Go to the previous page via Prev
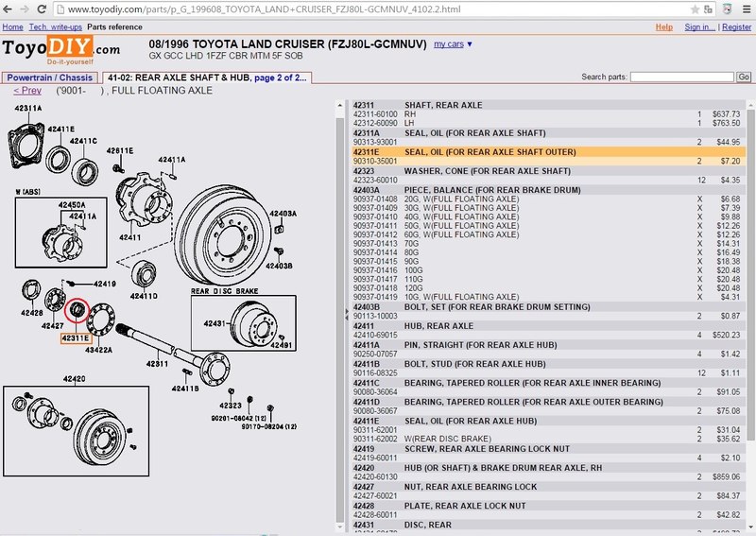756x536 pixels. 27,91
